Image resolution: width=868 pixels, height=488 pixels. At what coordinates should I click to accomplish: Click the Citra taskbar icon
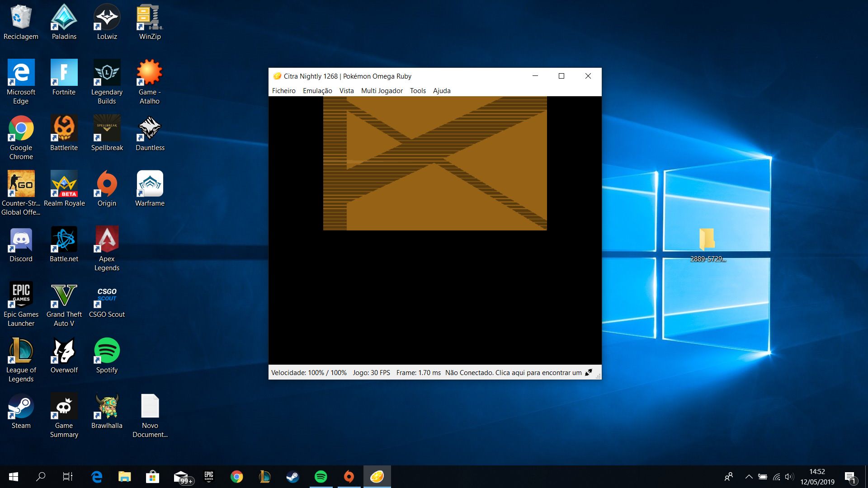(x=377, y=477)
